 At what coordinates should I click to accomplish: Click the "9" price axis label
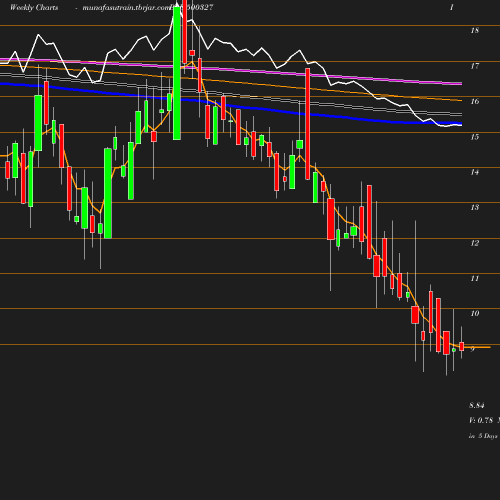click(473, 349)
